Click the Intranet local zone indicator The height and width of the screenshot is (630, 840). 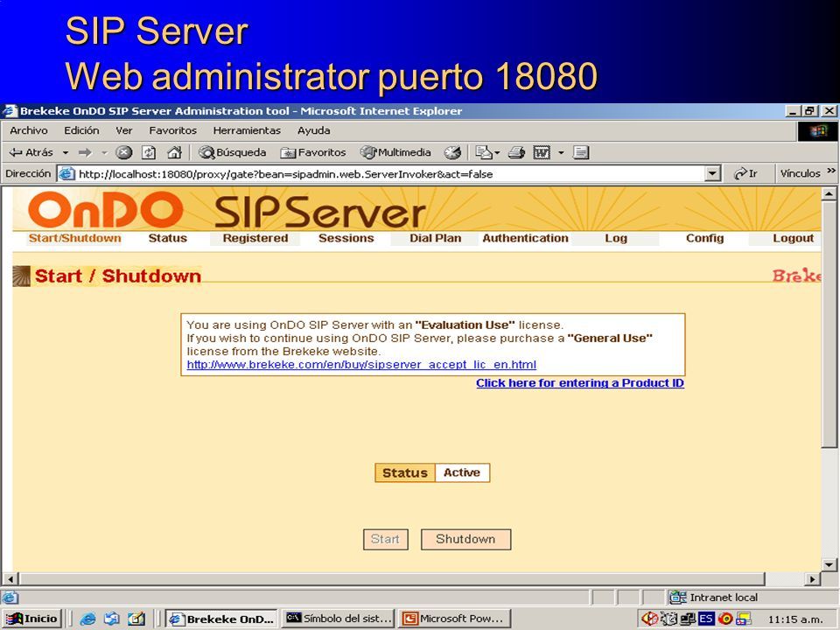(714, 598)
